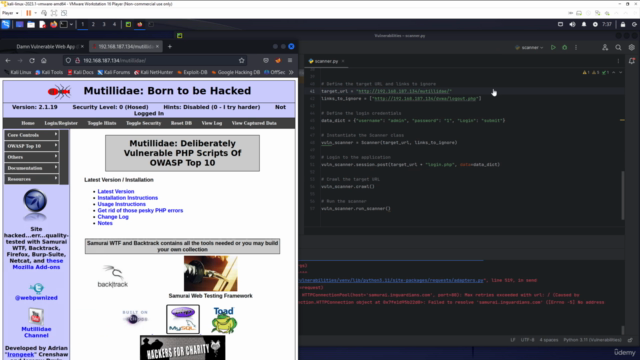Start the debug bug icon in PyCharm

coord(564,47)
